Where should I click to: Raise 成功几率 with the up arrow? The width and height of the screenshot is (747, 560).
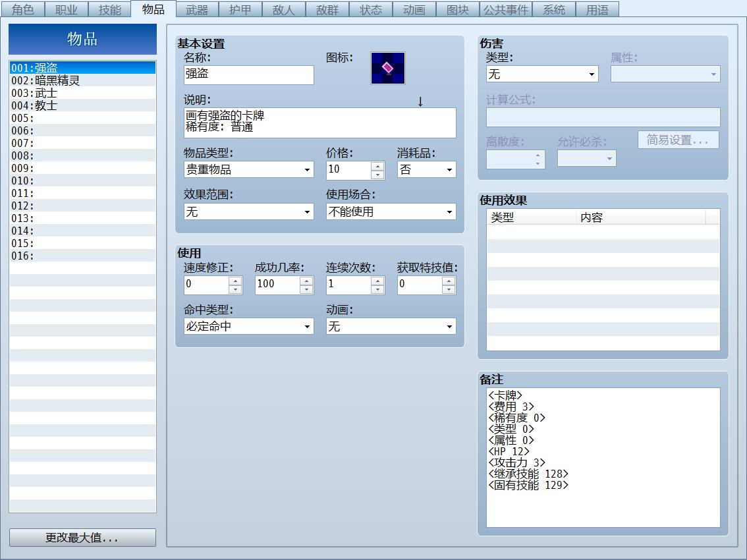pyautogui.click(x=307, y=281)
